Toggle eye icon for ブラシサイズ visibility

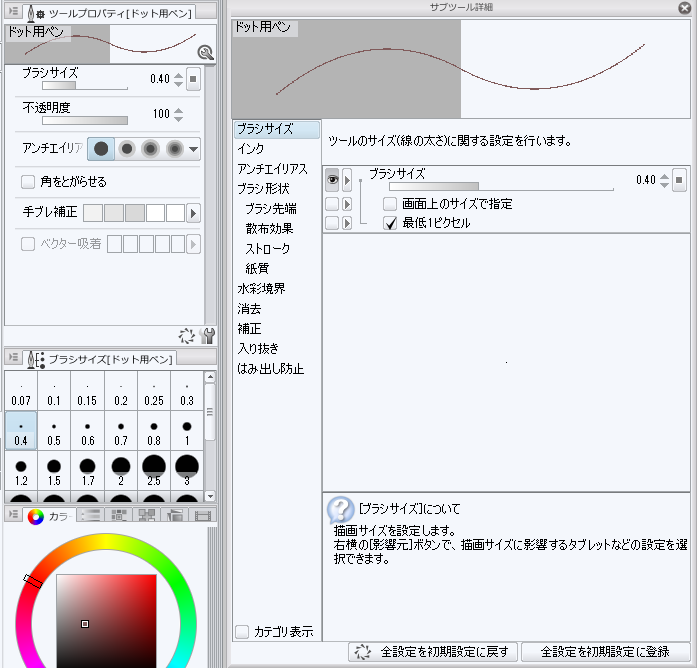tap(331, 181)
